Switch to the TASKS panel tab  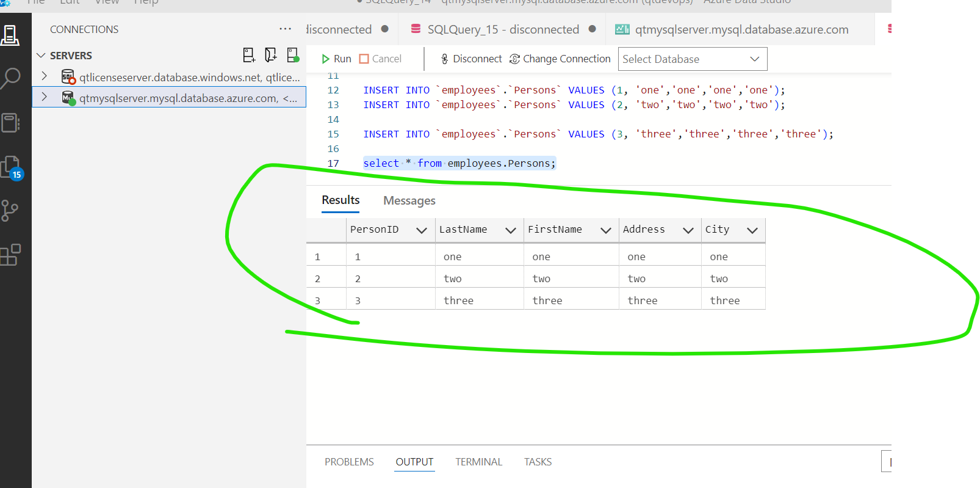tap(538, 462)
